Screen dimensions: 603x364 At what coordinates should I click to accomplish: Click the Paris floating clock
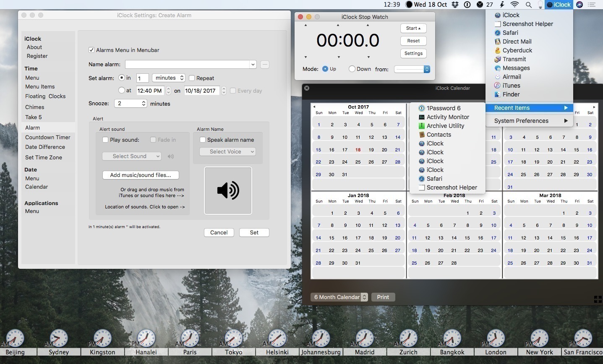190,339
